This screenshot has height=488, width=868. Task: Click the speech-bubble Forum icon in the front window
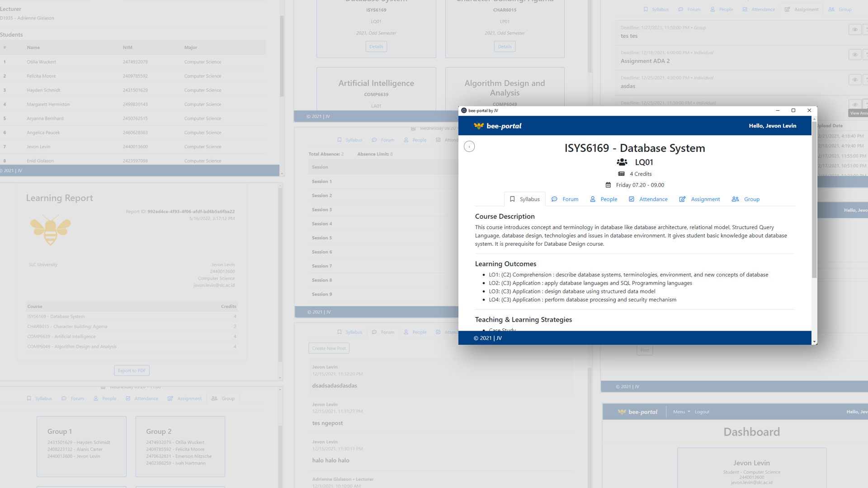click(x=554, y=199)
